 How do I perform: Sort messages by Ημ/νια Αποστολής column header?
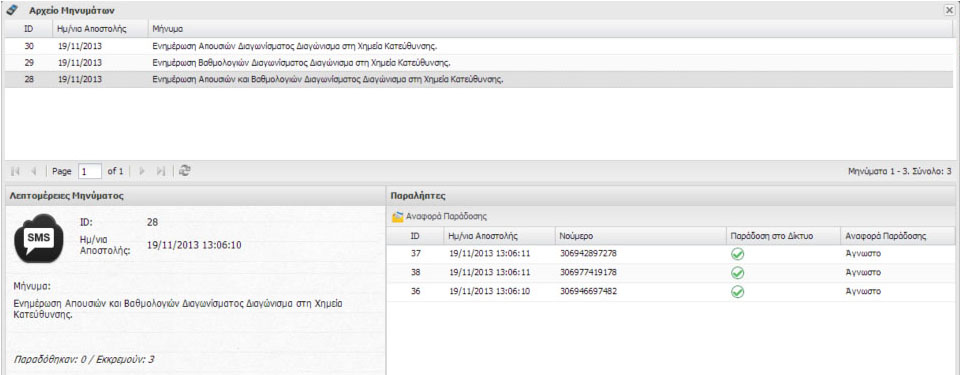coord(99,29)
